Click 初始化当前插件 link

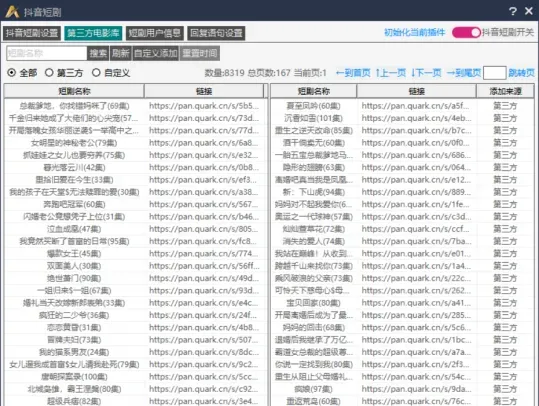pyautogui.click(x=415, y=33)
